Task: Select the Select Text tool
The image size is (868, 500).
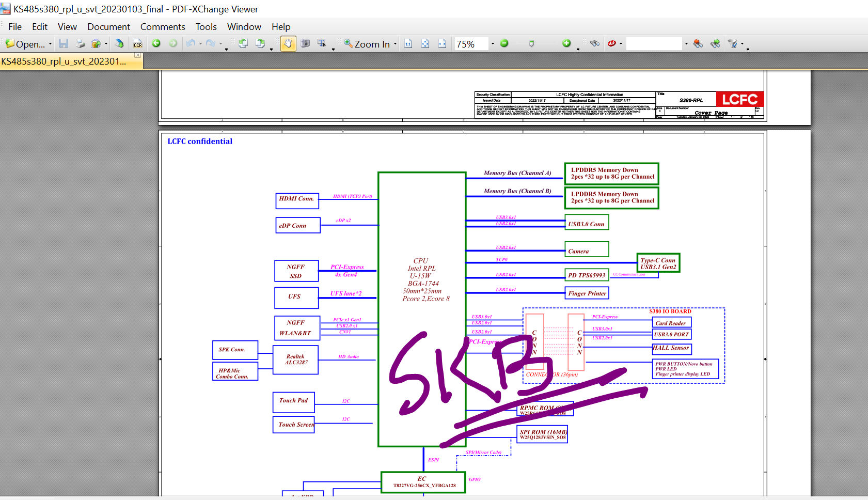Action: 322,44
